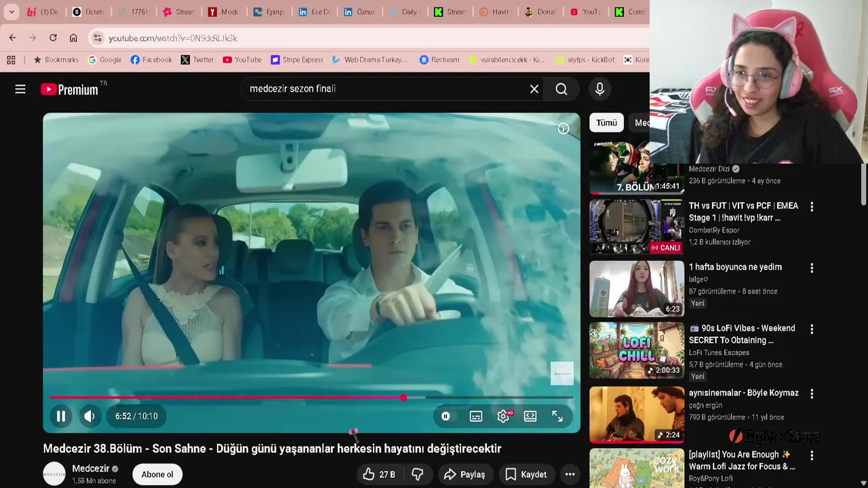
Task: Enter fullscreen mode in the player
Action: pyautogui.click(x=557, y=416)
